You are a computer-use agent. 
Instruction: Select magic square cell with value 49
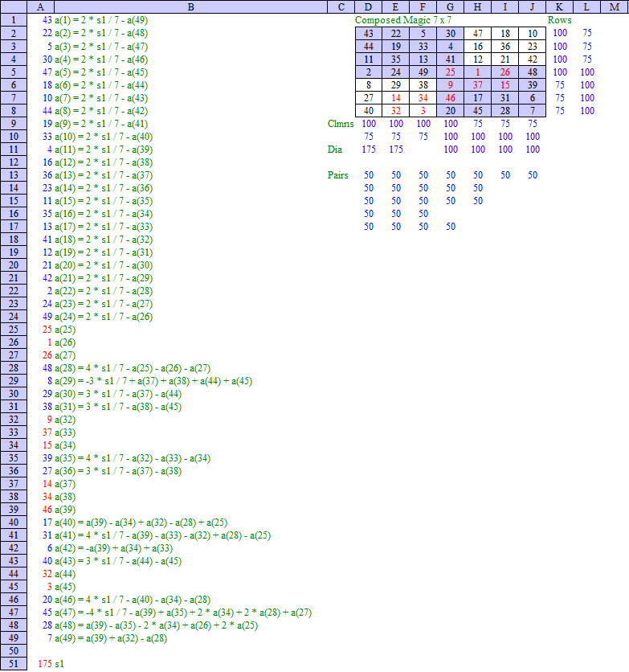(x=423, y=72)
